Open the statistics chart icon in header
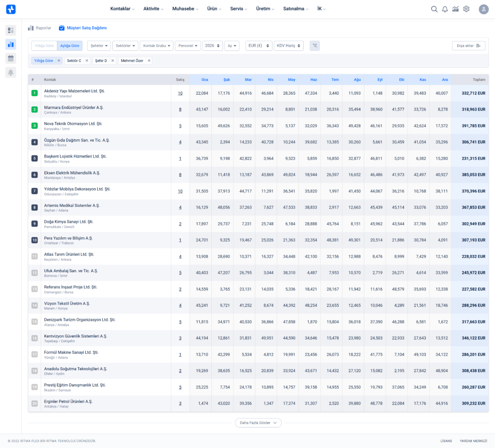Viewport: 495px width, 448px height. [x=455, y=9]
